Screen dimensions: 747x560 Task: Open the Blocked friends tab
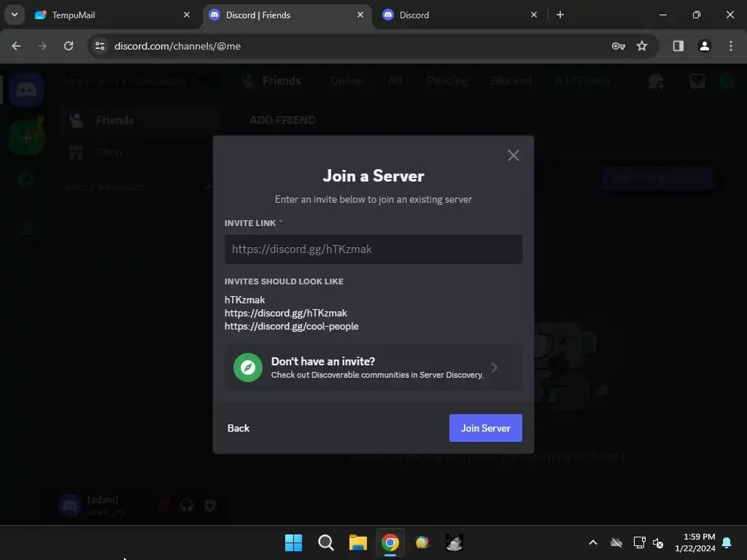tap(511, 81)
